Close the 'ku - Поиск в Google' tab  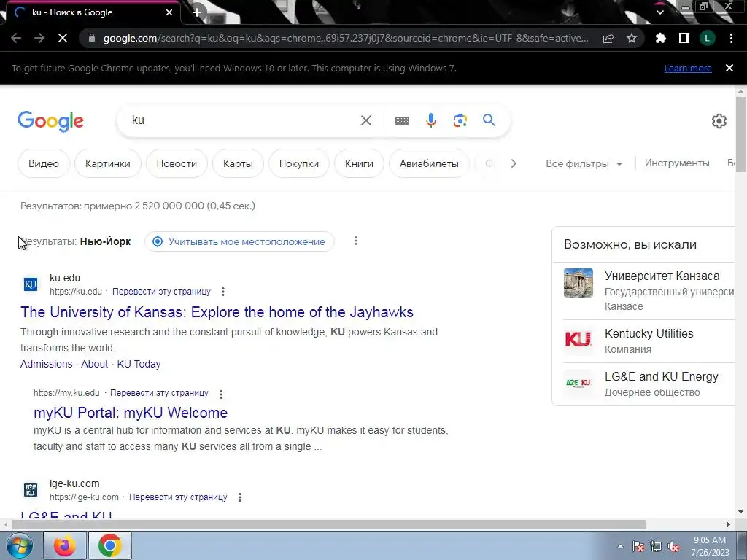click(x=169, y=12)
